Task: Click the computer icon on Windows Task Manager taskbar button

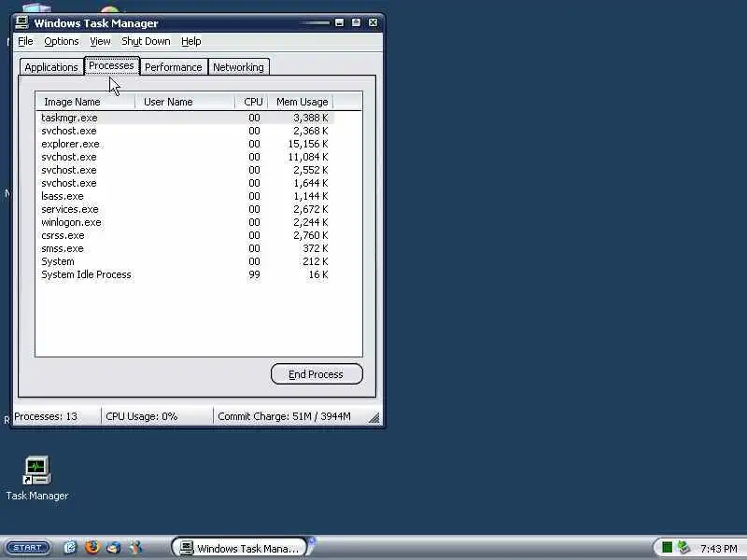Action: click(186, 548)
